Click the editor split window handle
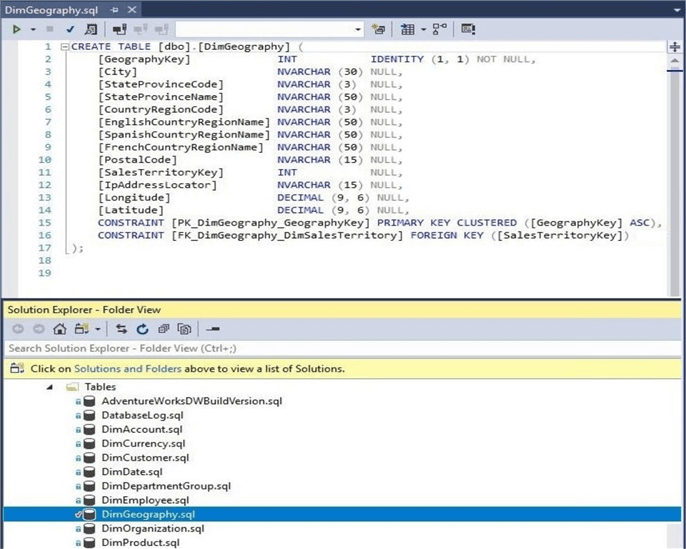 (x=676, y=46)
